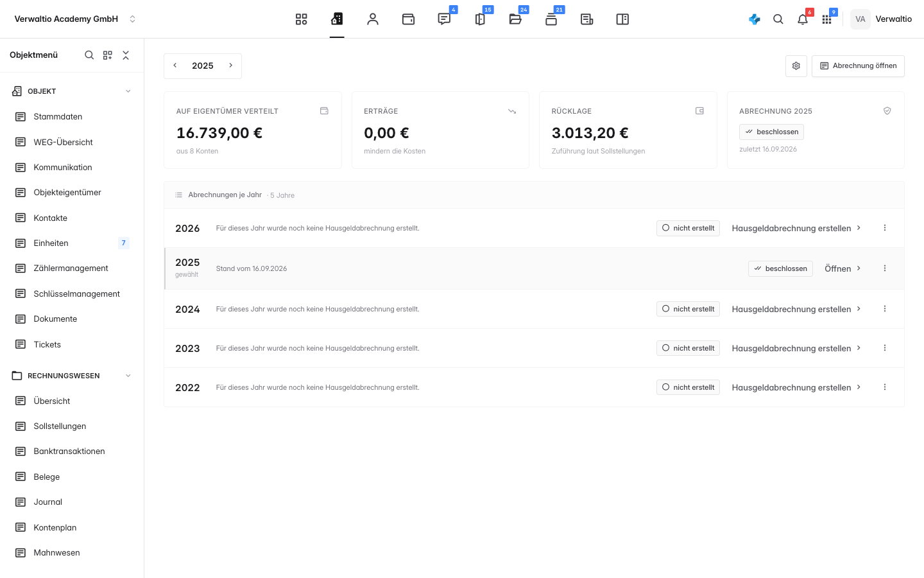Screen dimensions: 924x578
Task: Create Hausgeldabrechnung for 2024
Action: (x=796, y=309)
